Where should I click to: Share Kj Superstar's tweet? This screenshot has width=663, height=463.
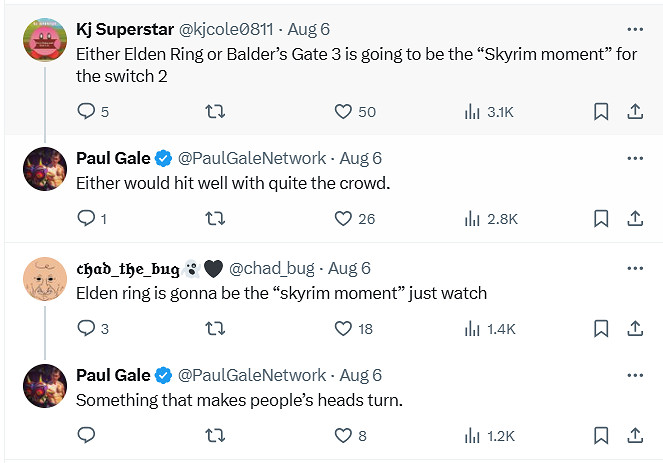634,111
